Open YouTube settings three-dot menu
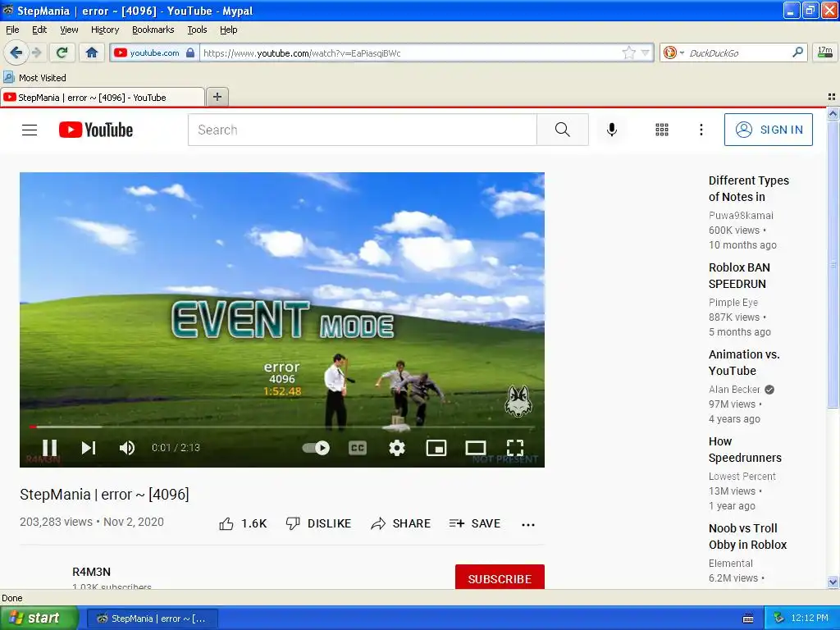The height and width of the screenshot is (630, 840). (701, 130)
